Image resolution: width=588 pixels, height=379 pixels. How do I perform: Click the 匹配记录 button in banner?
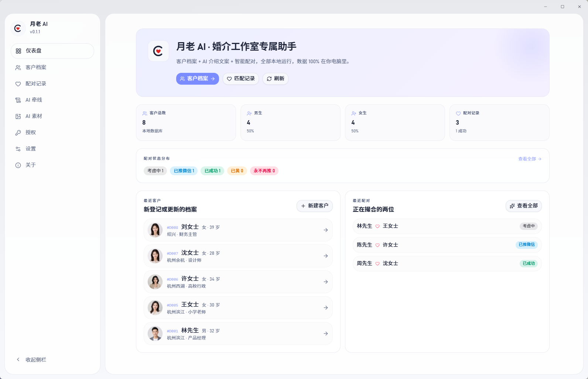[x=241, y=79]
